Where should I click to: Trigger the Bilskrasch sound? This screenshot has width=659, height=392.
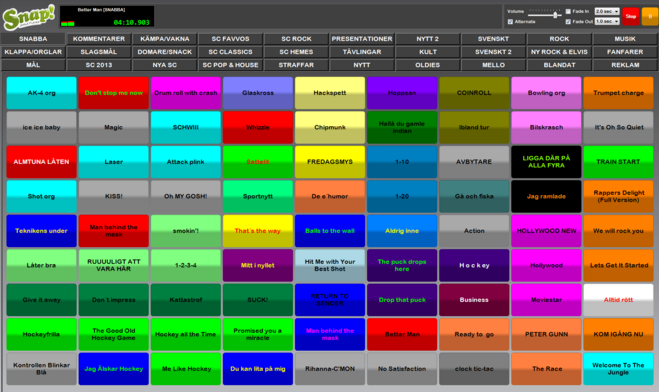pyautogui.click(x=546, y=127)
